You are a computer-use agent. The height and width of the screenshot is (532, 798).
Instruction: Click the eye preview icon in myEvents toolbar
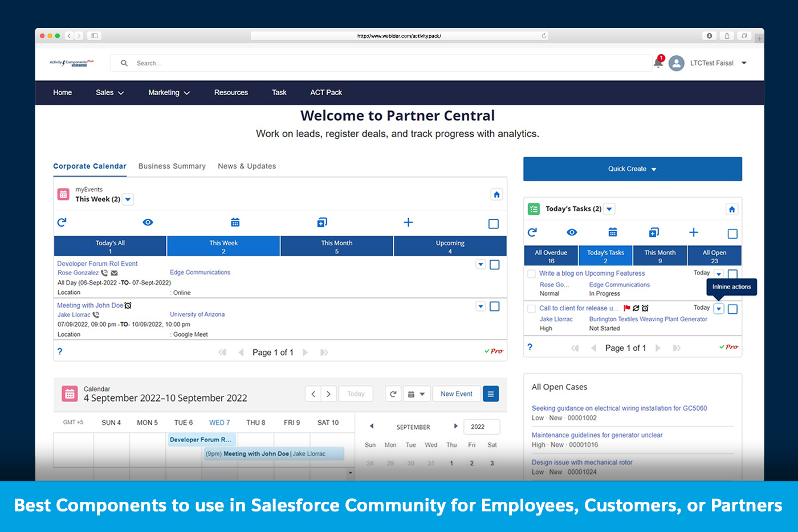(148, 222)
